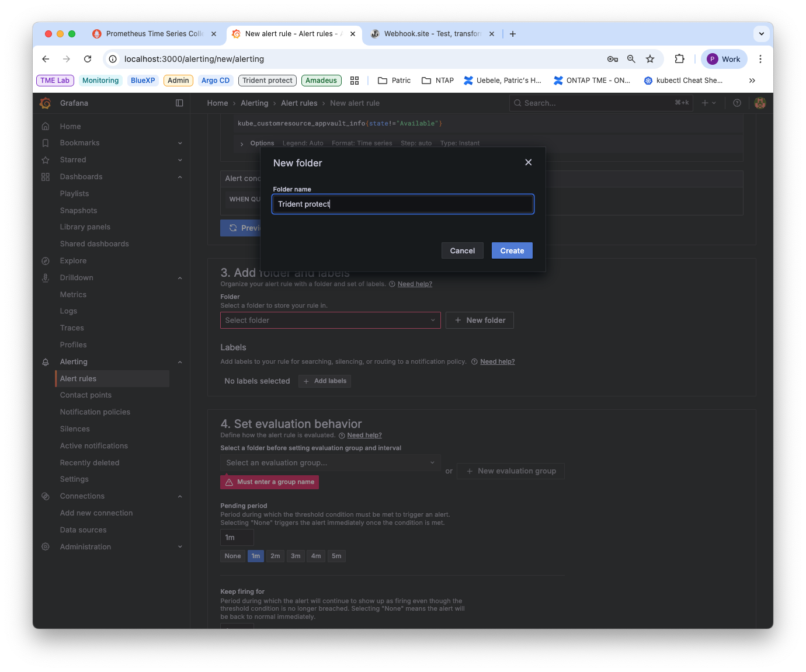Focus the Pending period 1m input
806x672 pixels.
pyautogui.click(x=237, y=538)
